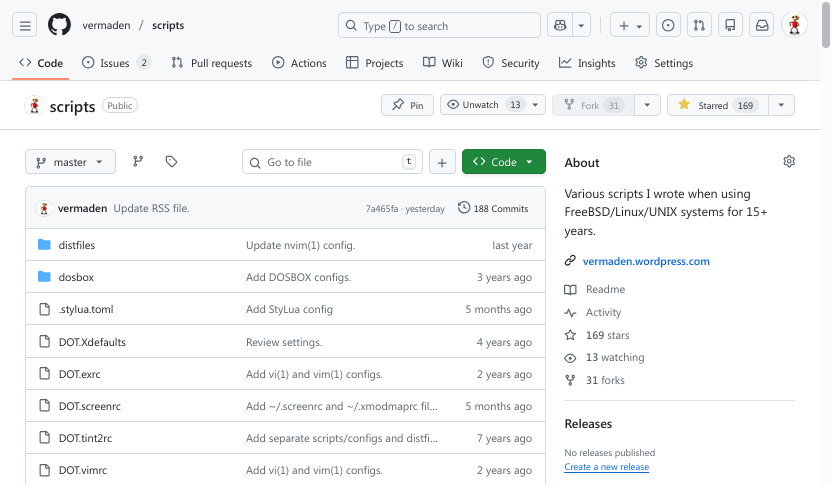Image resolution: width=832 pixels, height=485 pixels.
Task: View tags icon in file toolbar
Action: pyautogui.click(x=171, y=162)
